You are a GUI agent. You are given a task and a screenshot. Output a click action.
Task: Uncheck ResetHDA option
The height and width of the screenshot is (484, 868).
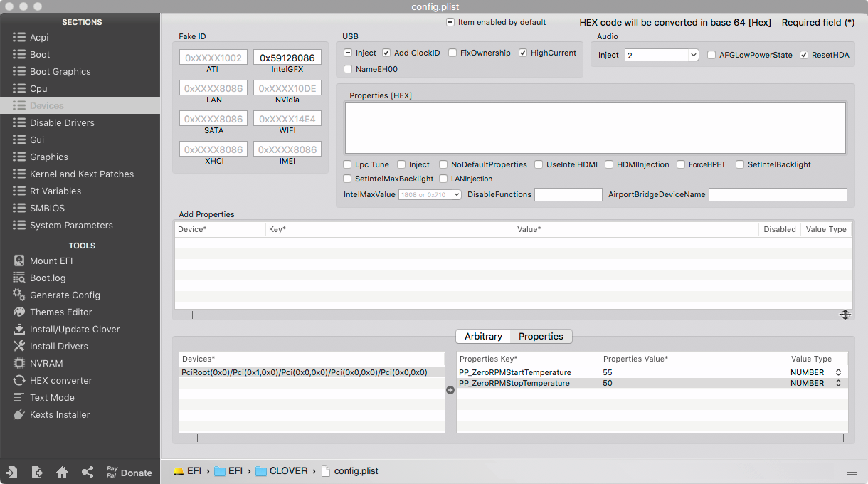805,55
